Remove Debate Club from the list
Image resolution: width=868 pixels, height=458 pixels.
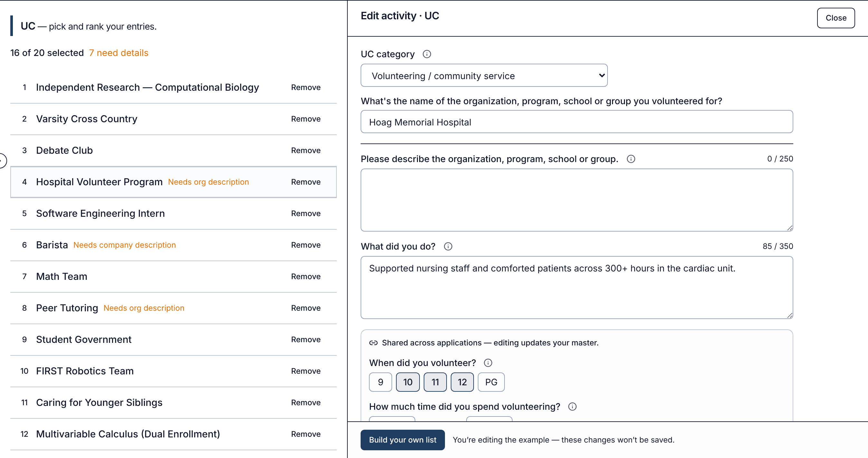[x=306, y=151]
